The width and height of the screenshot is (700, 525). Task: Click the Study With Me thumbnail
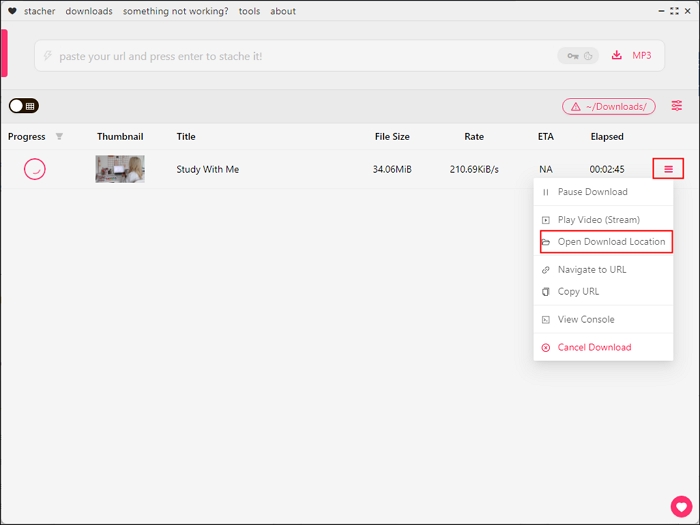pyautogui.click(x=120, y=169)
